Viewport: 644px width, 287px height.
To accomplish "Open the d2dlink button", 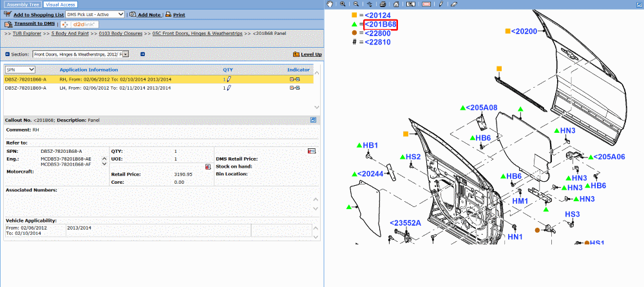I will pyautogui.click(x=79, y=25).
